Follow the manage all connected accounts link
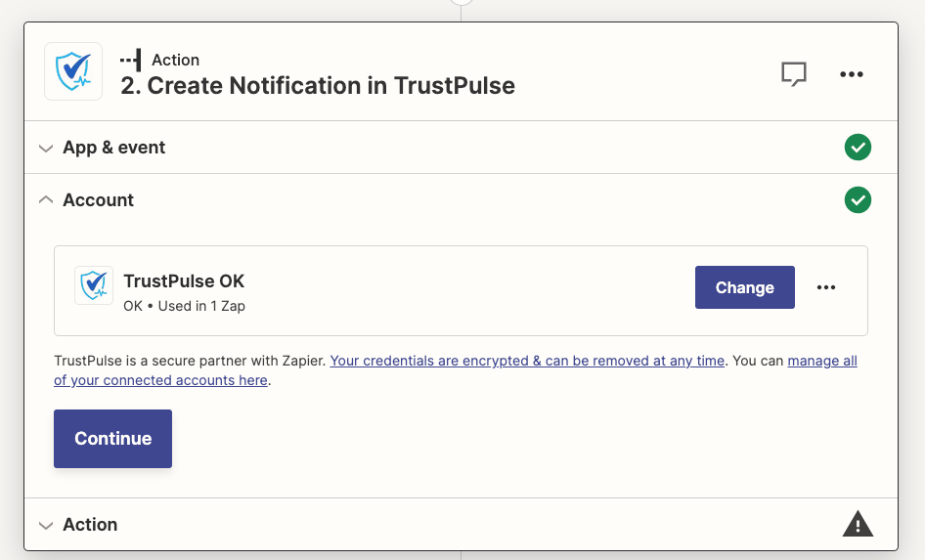 point(160,380)
